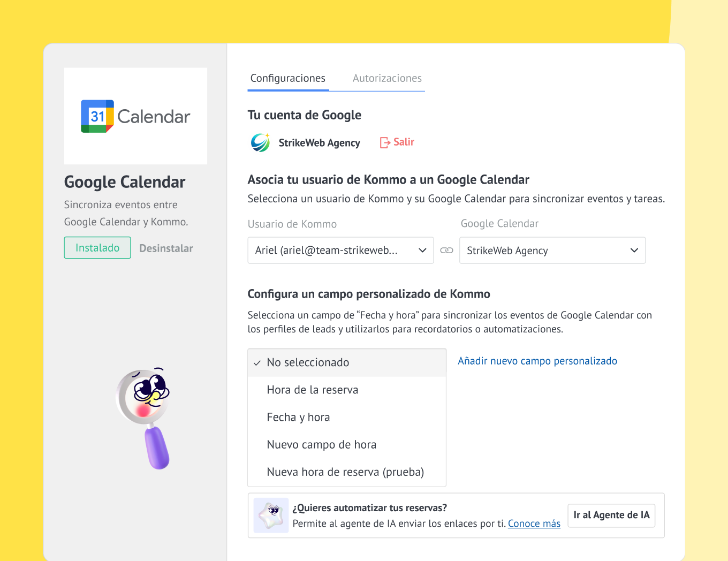Screen dimensions: 728x561
Task: Click Ir al Agente de IA button
Action: click(611, 515)
